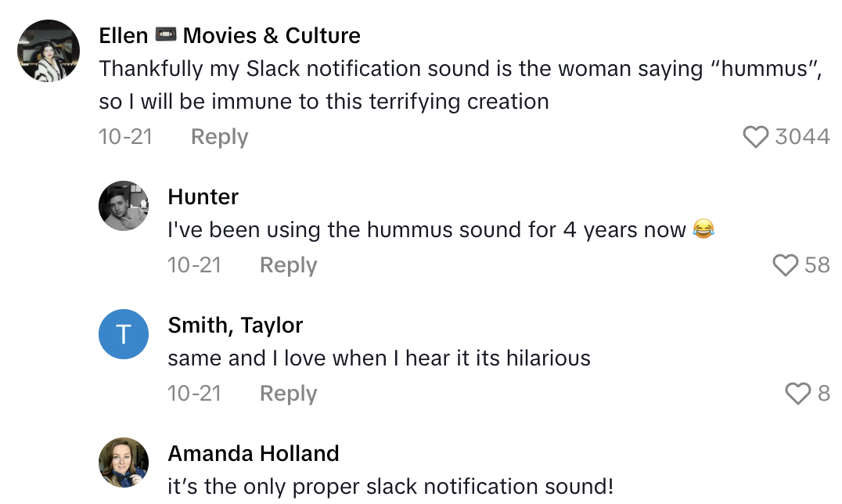Click Amanda Holland's comment text
Screen dimensions: 842x504
point(390,486)
